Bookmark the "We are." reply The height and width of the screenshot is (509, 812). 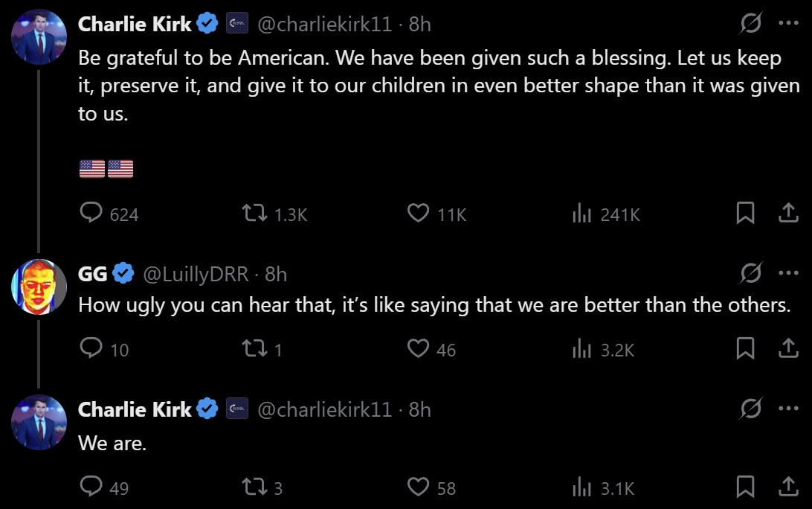point(745,487)
